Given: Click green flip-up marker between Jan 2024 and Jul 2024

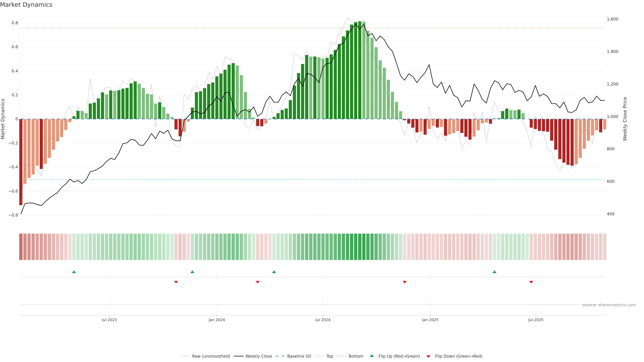Looking at the screenshot, I should click(x=274, y=272).
